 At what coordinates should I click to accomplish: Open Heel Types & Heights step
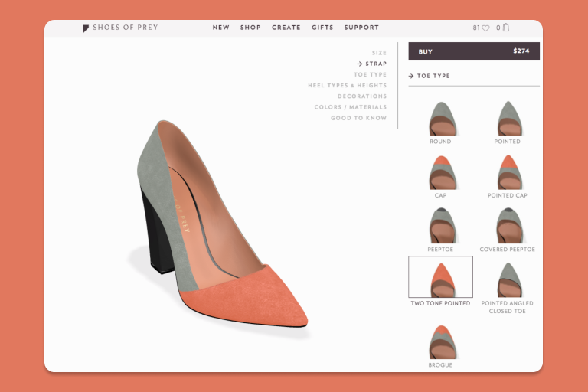tap(348, 86)
